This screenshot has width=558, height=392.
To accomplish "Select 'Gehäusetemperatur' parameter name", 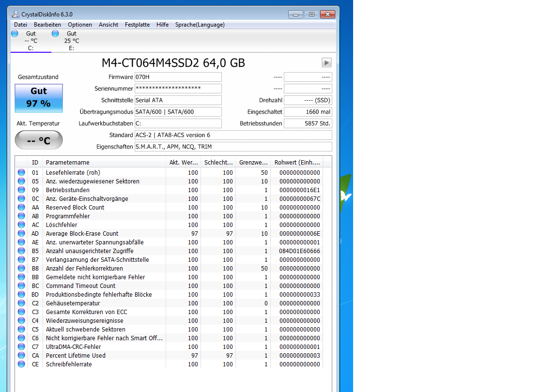I will pyautogui.click(x=73, y=303).
